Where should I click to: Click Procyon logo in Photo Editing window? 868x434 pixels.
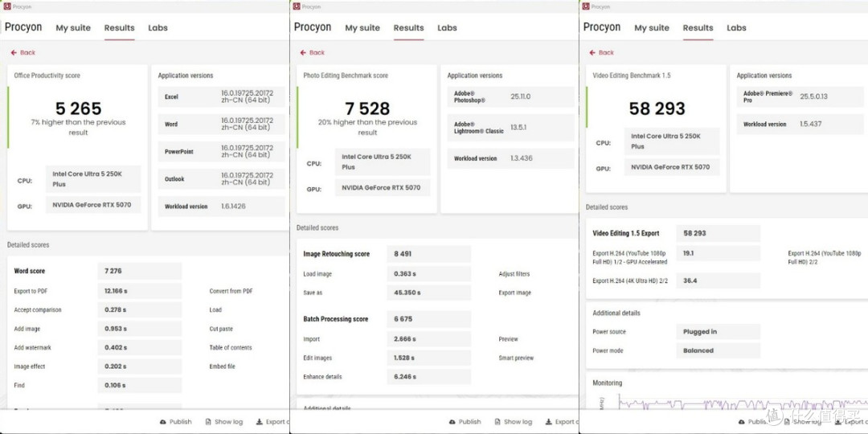(313, 27)
